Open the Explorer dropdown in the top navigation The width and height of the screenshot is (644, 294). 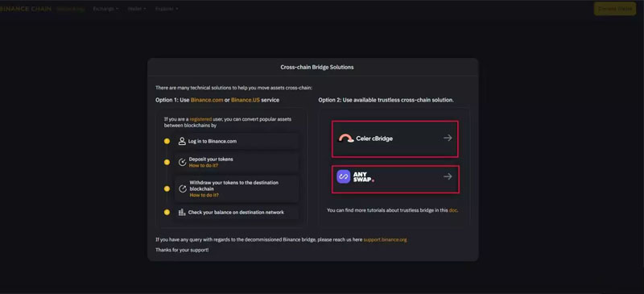click(x=167, y=9)
